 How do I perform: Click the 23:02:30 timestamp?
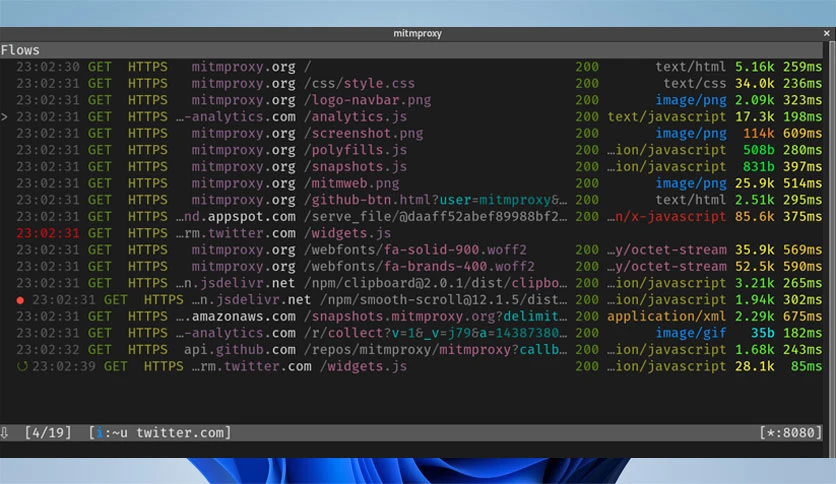(48, 67)
